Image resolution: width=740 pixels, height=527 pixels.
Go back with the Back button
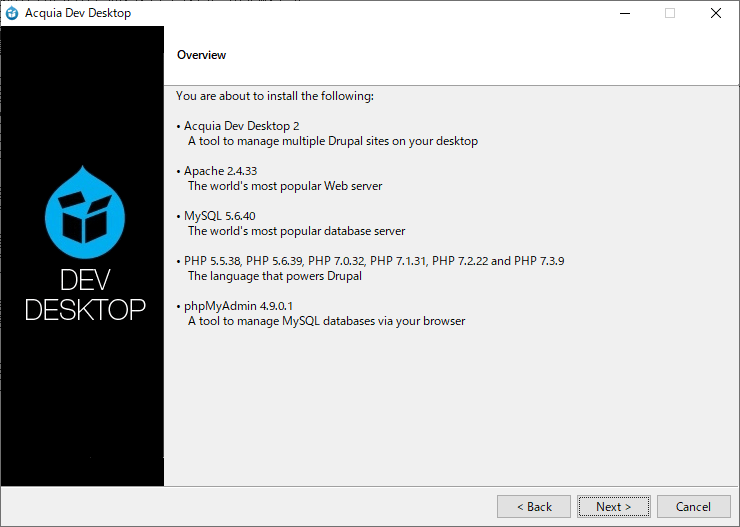click(x=534, y=506)
